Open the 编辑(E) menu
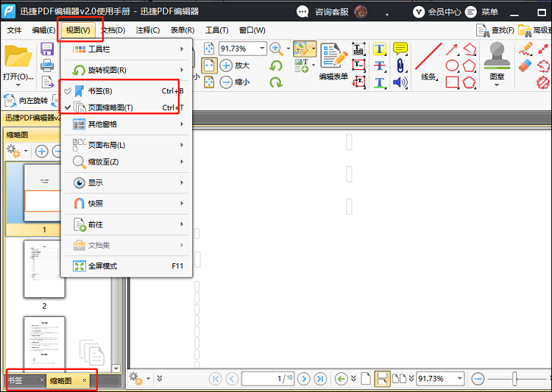The image size is (552, 392). pos(43,30)
